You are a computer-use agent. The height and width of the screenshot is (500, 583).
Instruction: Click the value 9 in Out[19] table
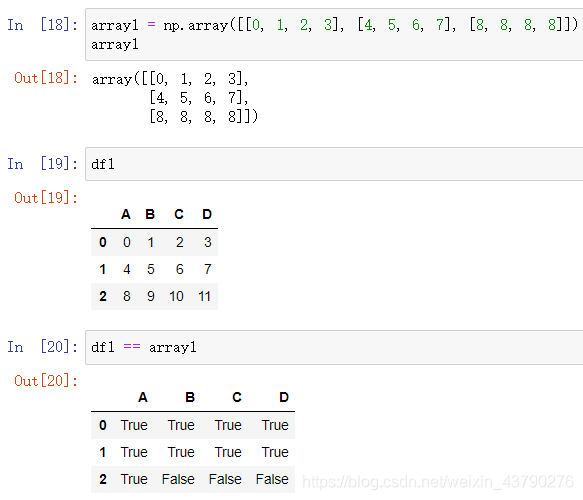coord(151,296)
